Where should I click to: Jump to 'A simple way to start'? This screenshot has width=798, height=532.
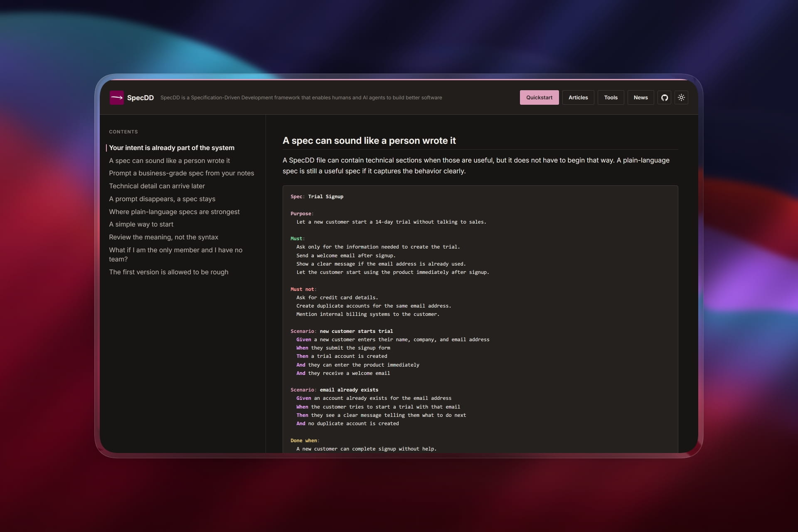(x=141, y=224)
